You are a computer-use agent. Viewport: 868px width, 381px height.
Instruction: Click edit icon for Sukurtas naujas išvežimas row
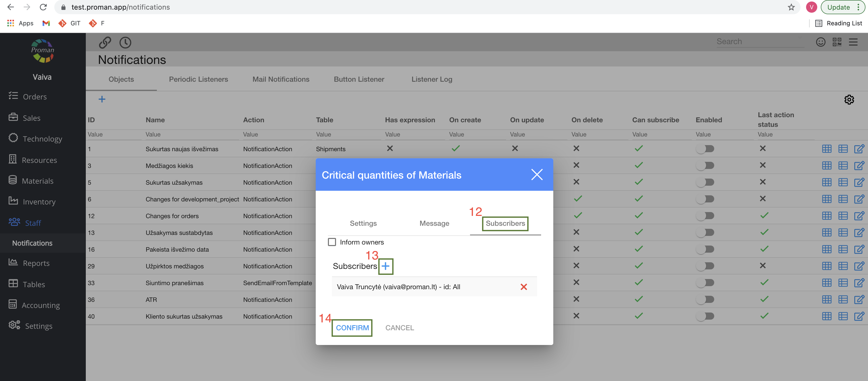coord(859,149)
